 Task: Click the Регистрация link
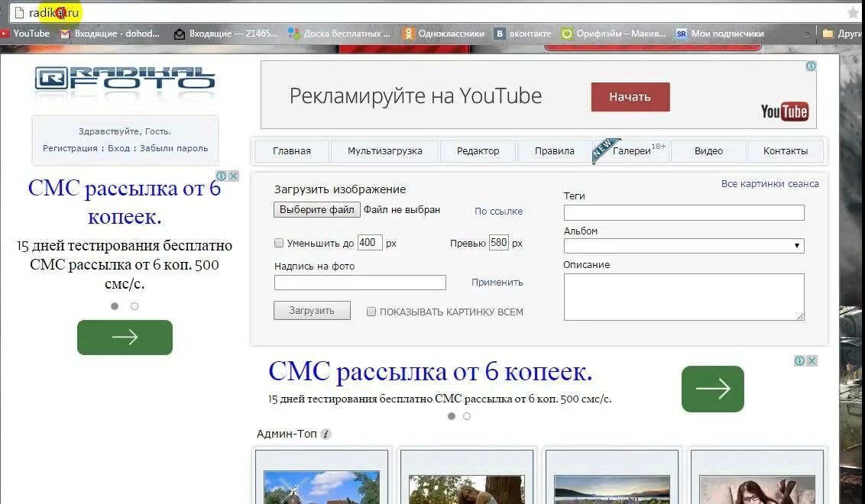(x=70, y=148)
